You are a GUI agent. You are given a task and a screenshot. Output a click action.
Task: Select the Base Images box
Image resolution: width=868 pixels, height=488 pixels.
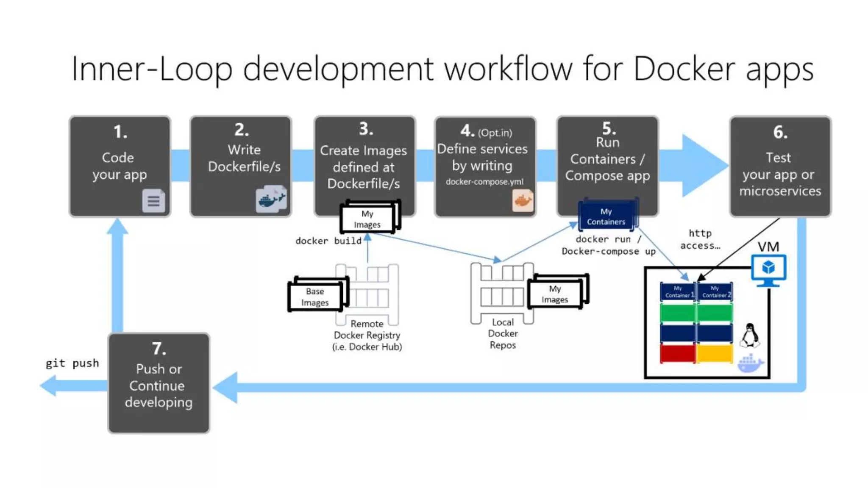[316, 297]
